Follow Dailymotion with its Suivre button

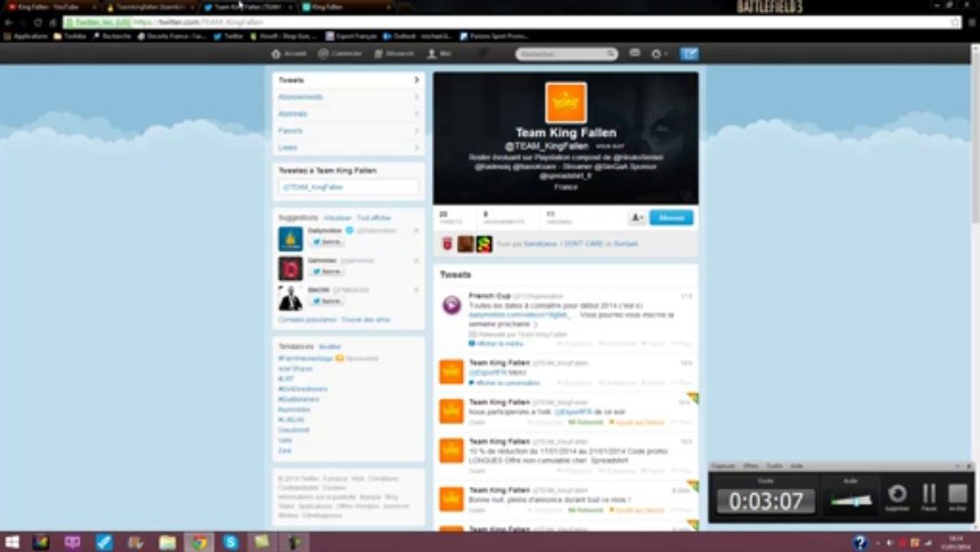326,242
